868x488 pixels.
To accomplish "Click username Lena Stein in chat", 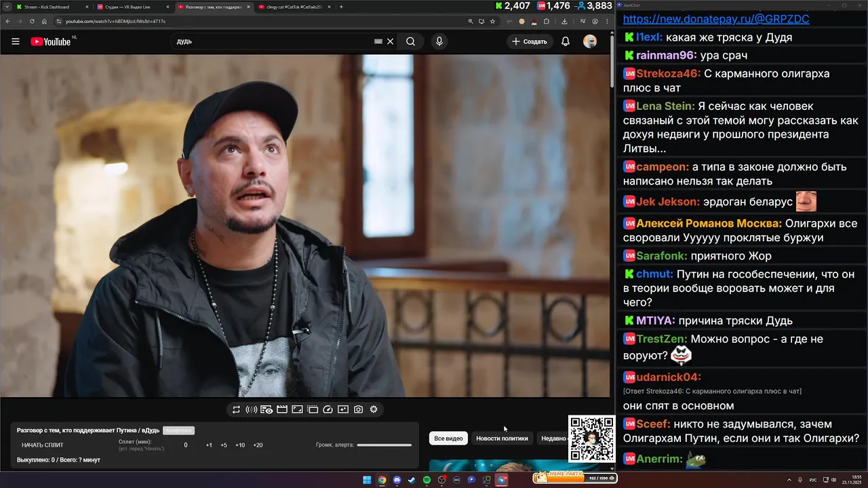I will coord(664,106).
